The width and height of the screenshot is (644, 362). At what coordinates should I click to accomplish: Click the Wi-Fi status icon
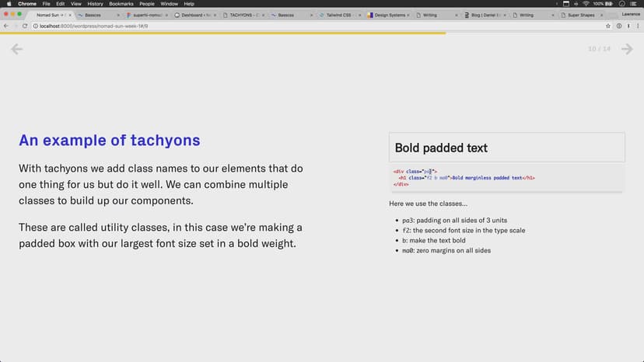[x=586, y=4]
